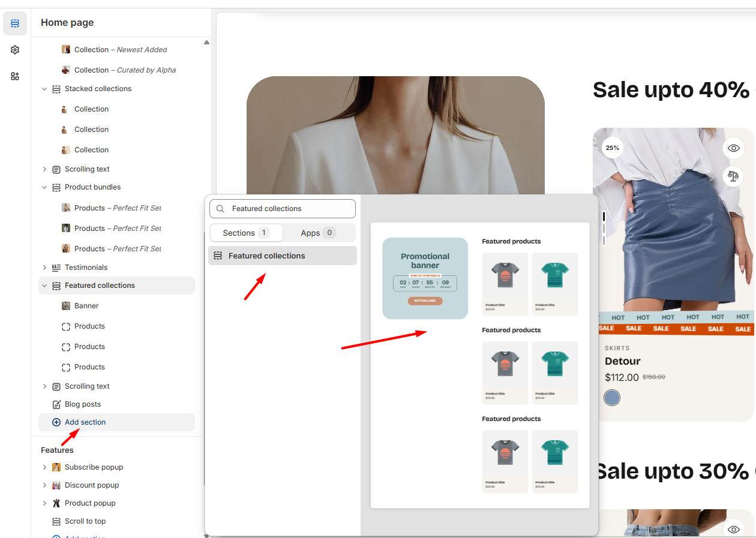Screen dimensions: 756x538
Task: Click the Product popup icon
Action: (56, 503)
